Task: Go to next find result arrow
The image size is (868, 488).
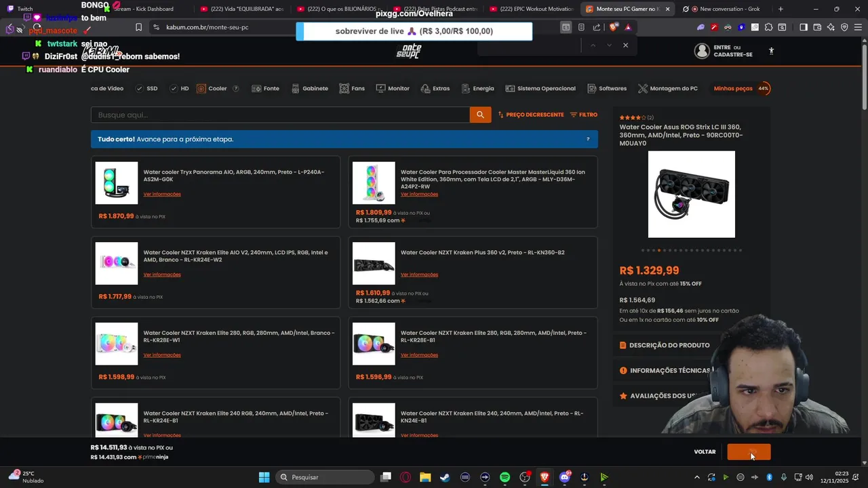Action: [609, 45]
